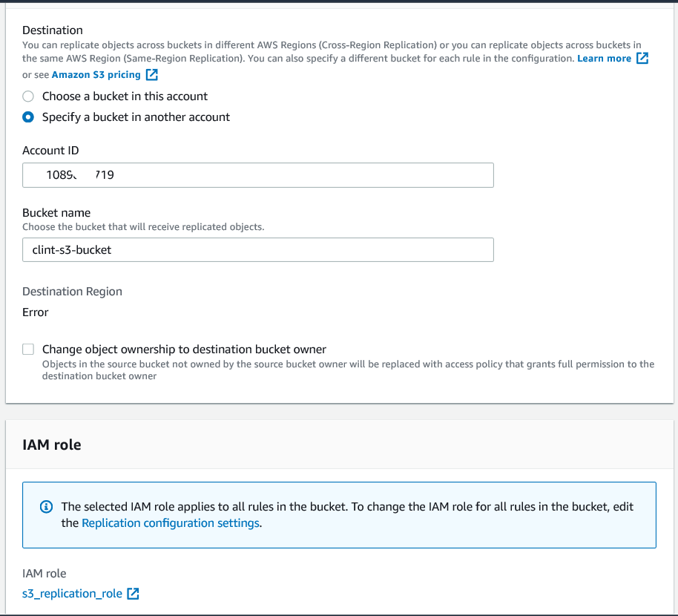Viewport: 678px width, 616px height.
Task: Open the s3_replication_role link
Action: point(73,594)
